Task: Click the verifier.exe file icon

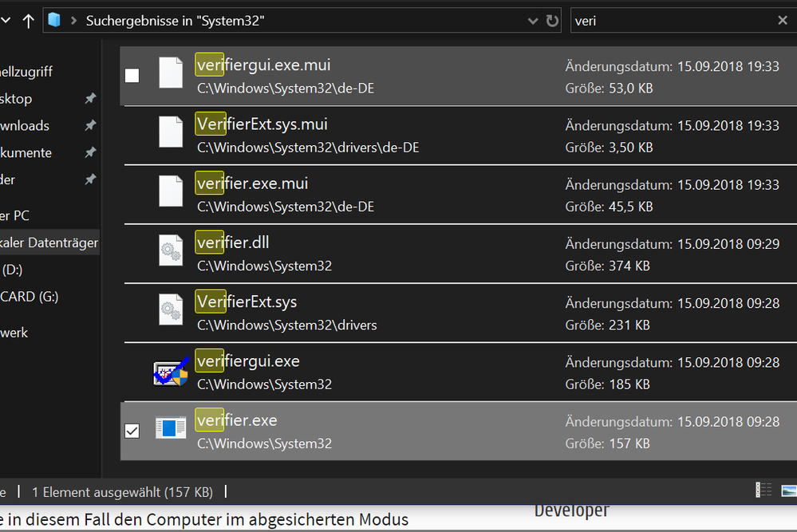Action: click(172, 430)
